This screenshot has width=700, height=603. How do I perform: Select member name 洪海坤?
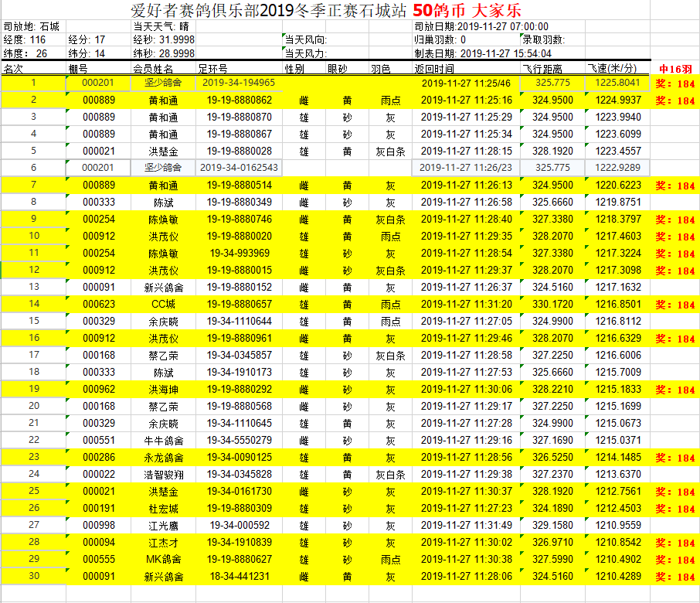point(163,390)
